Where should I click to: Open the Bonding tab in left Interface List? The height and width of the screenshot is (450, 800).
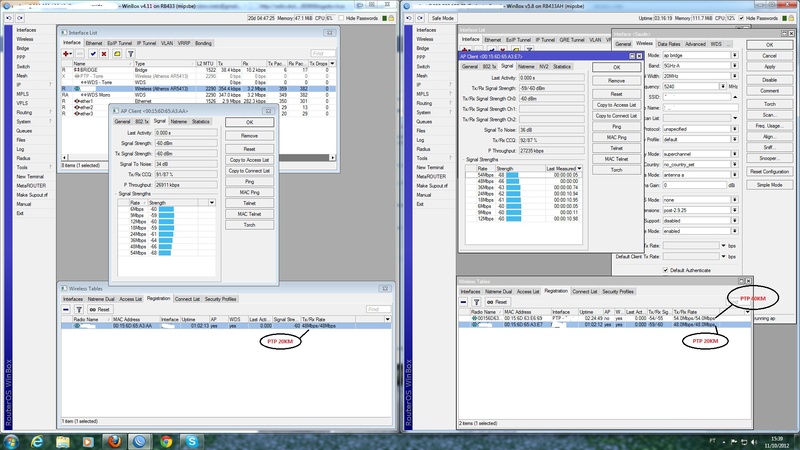click(x=203, y=43)
